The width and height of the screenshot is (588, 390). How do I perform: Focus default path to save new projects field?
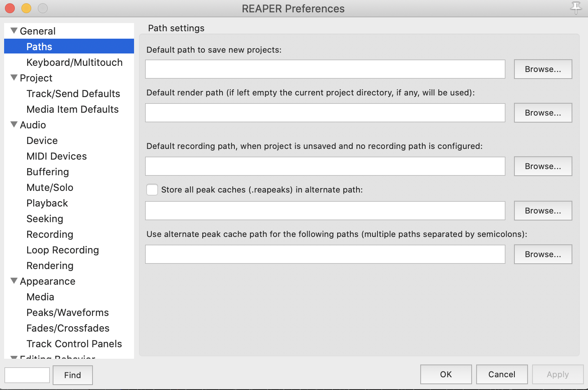point(325,69)
